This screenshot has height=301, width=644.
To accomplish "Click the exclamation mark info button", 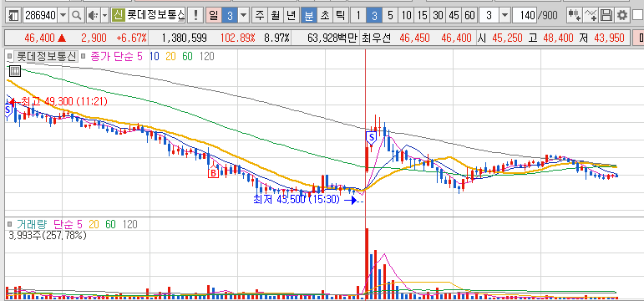I will click(x=196, y=16).
